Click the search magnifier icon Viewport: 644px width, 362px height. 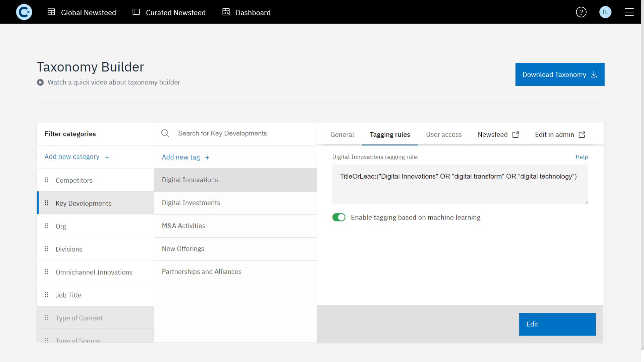(x=165, y=133)
